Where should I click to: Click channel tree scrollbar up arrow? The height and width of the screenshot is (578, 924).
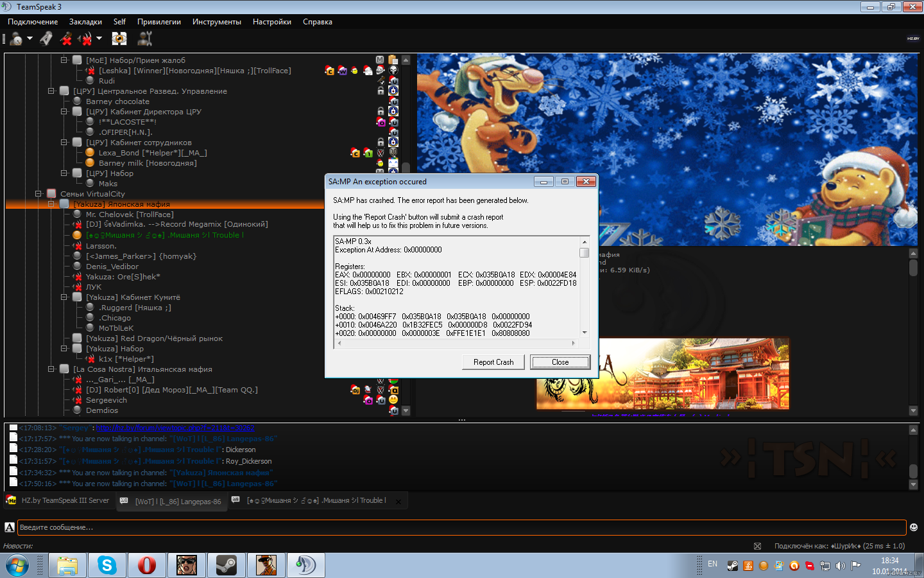406,60
